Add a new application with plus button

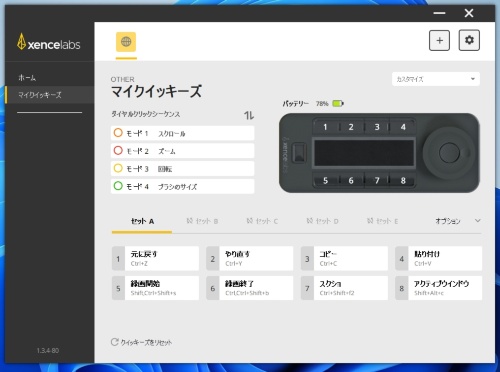439,41
